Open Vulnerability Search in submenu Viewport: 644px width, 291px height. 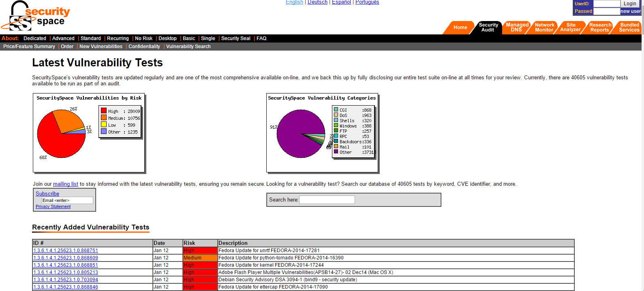pyautogui.click(x=188, y=47)
